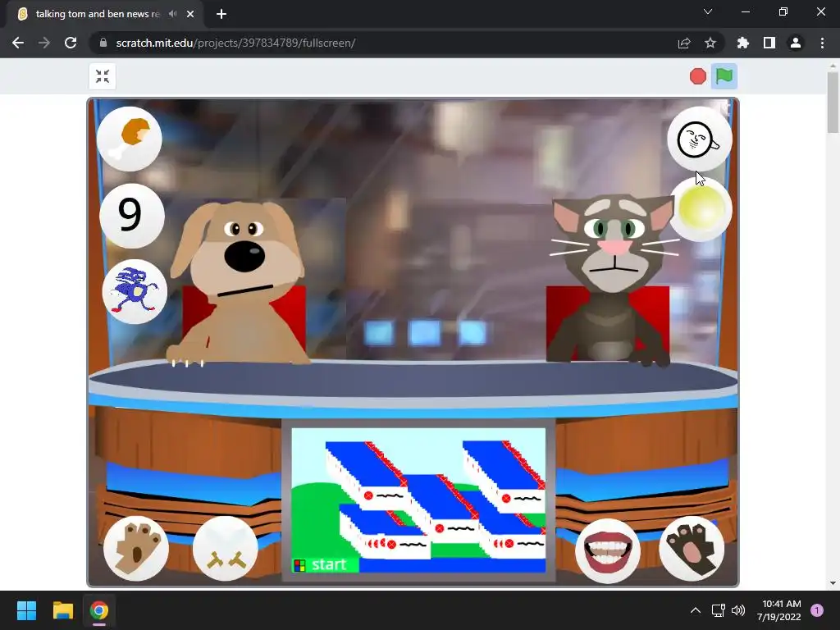The image size is (840, 630).
Task: Click the desk TV screen thumbnail
Action: 418,500
